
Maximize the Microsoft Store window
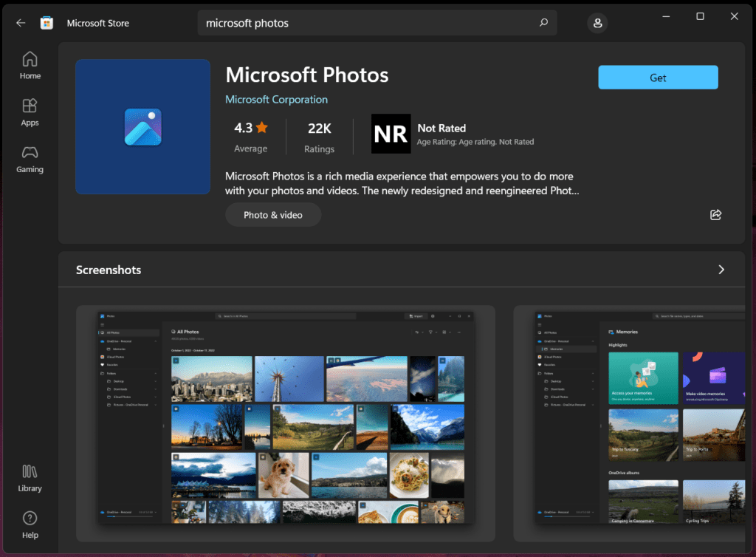700,16
